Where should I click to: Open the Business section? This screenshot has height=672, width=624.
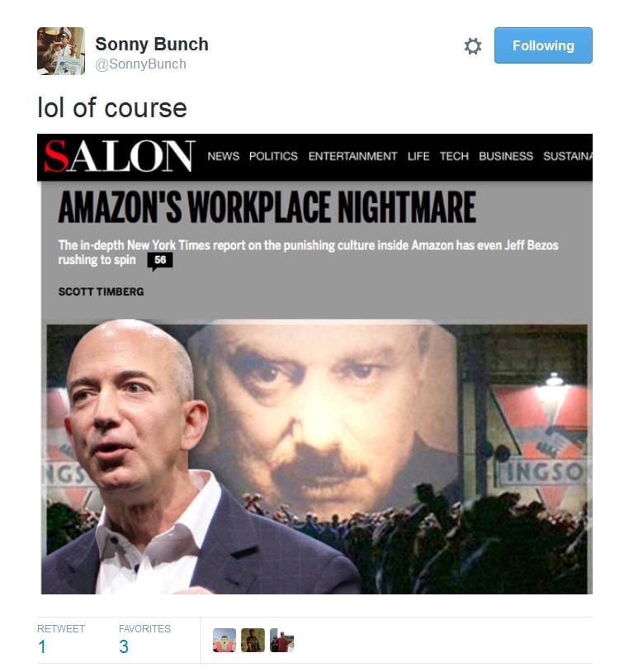pyautogui.click(x=506, y=156)
